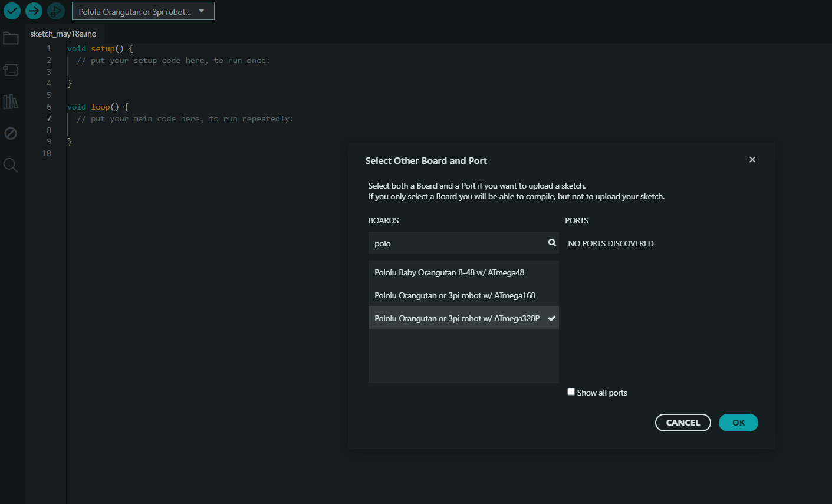Click the checkmark beside the ATmega328P board
The image size is (832, 504).
tap(552, 318)
